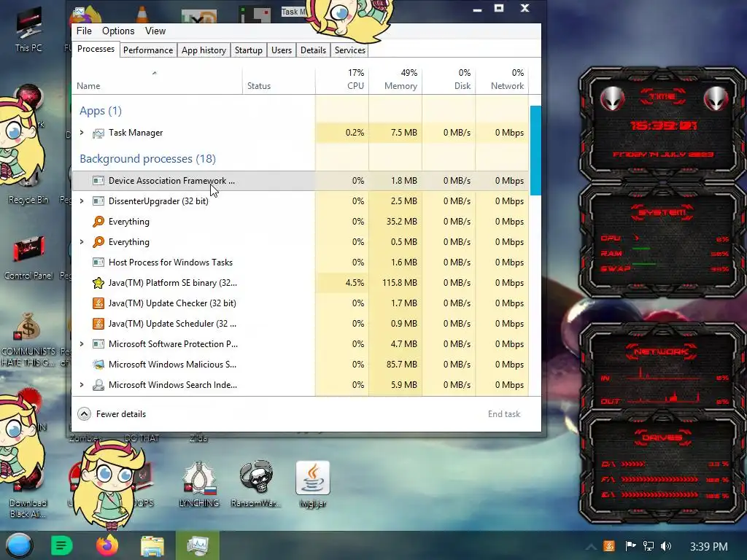The image size is (747, 560).
Task: Sort by the Disk column header
Action: (449, 79)
